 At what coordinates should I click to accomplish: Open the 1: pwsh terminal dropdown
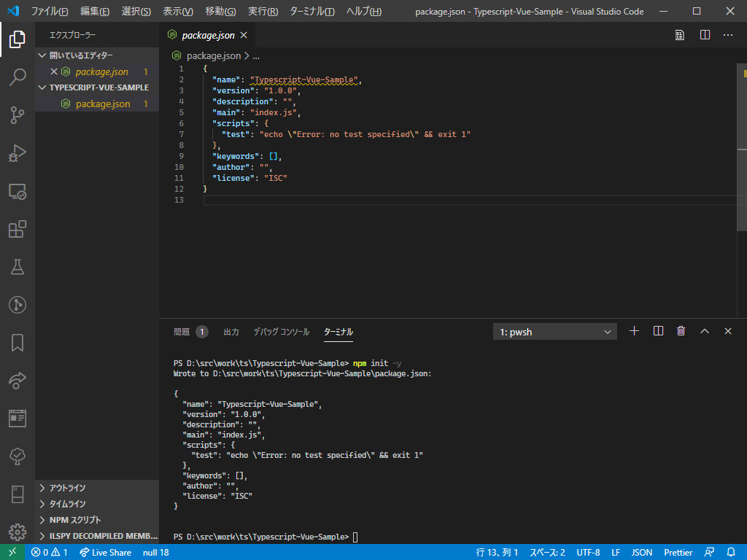(554, 332)
